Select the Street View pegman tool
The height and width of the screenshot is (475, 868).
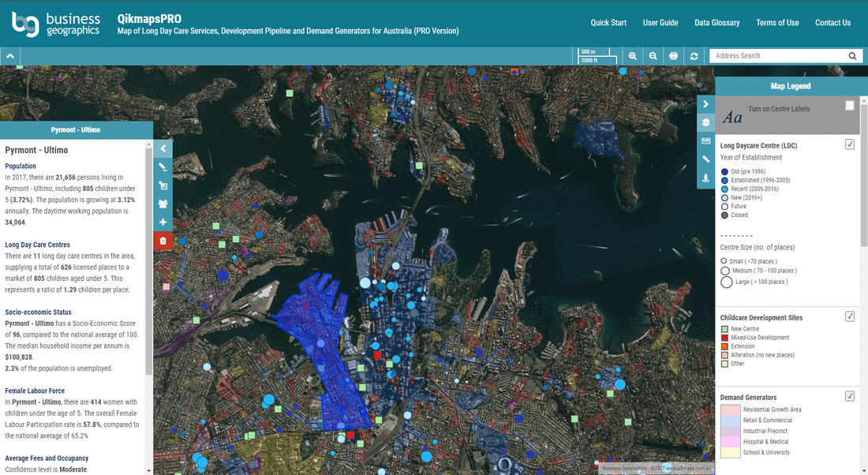(705, 177)
